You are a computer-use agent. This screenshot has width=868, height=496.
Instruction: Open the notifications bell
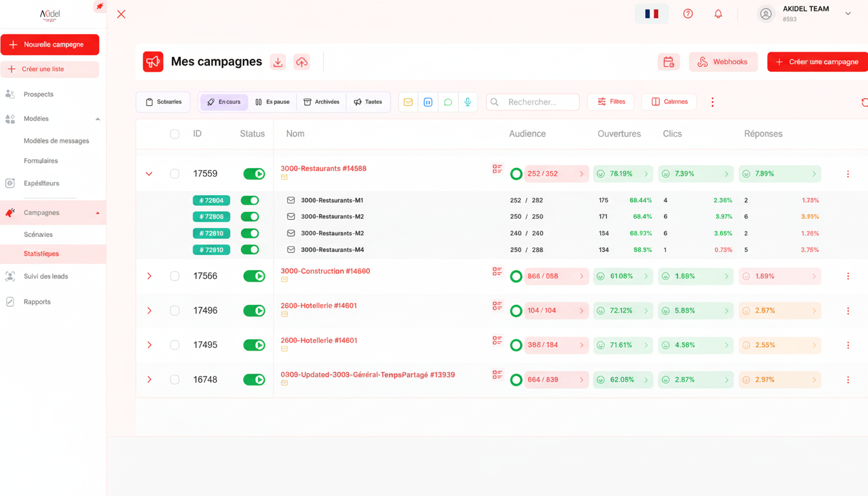click(718, 14)
